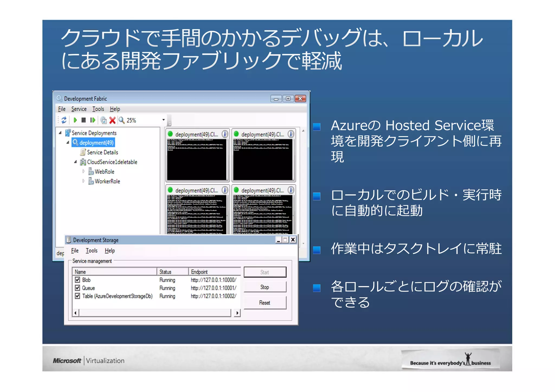
Task: Click the suspend/step green toolbar icon
Action: pos(92,120)
